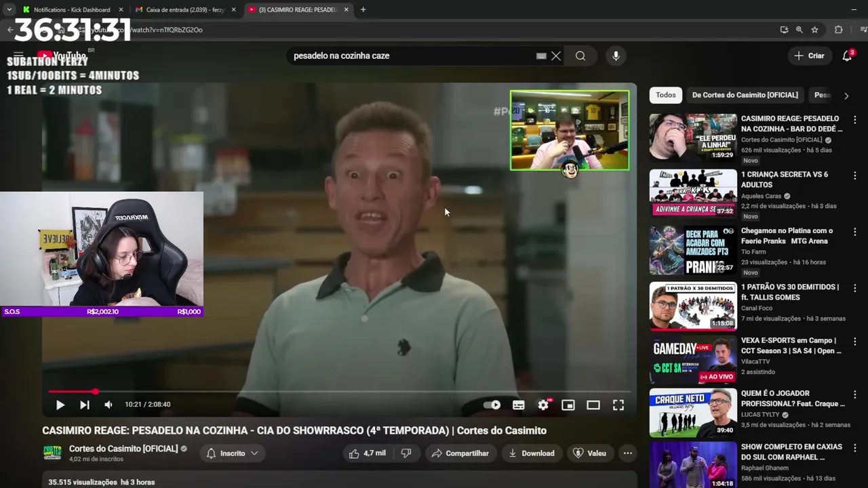
Task: Click the YouTube logo
Action: point(62,56)
